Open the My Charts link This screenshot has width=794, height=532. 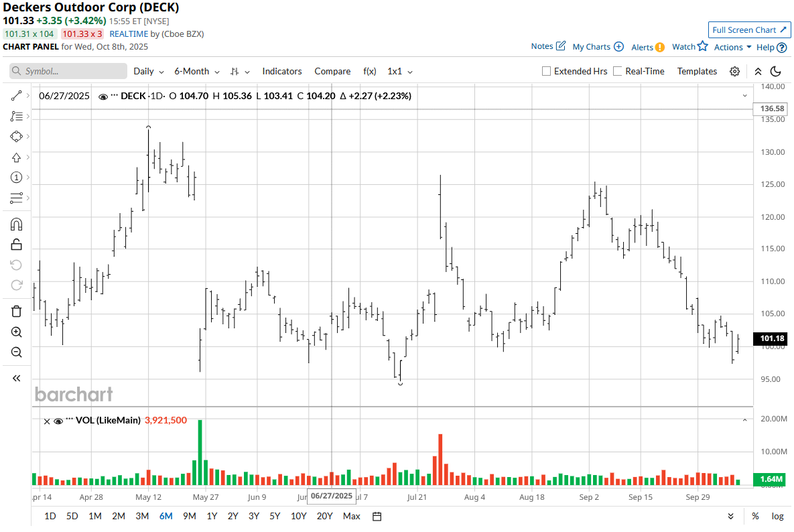(591, 47)
